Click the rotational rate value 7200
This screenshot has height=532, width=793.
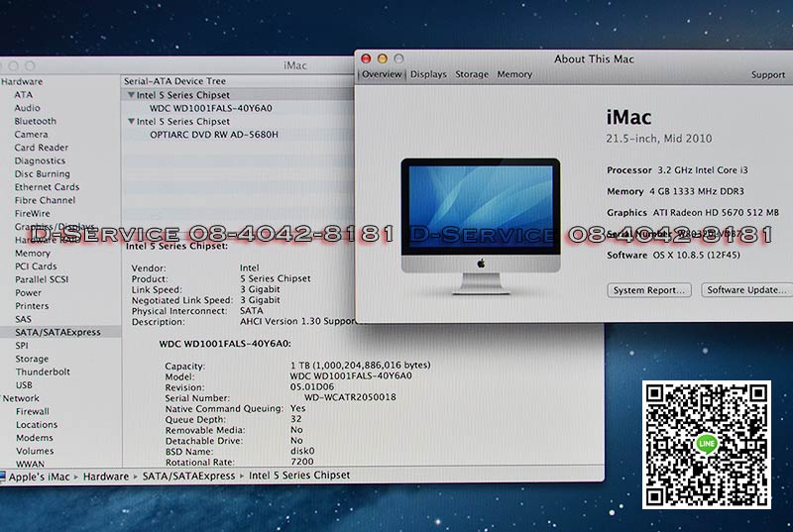(x=302, y=462)
